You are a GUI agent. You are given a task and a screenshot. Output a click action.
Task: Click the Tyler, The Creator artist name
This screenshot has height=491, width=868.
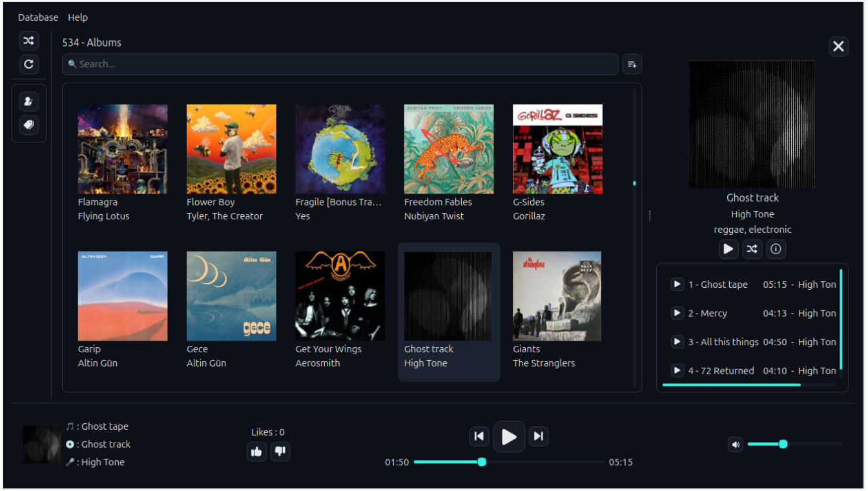click(225, 216)
